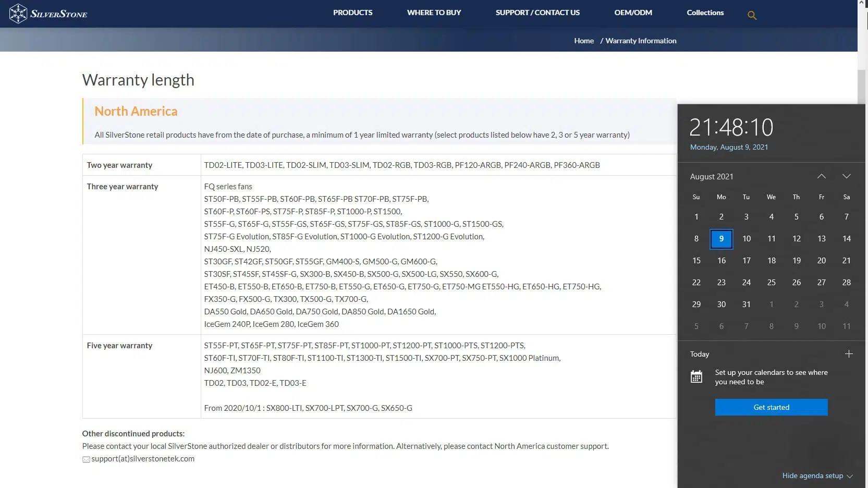Click the Two year warranty cell

pyautogui.click(x=141, y=165)
